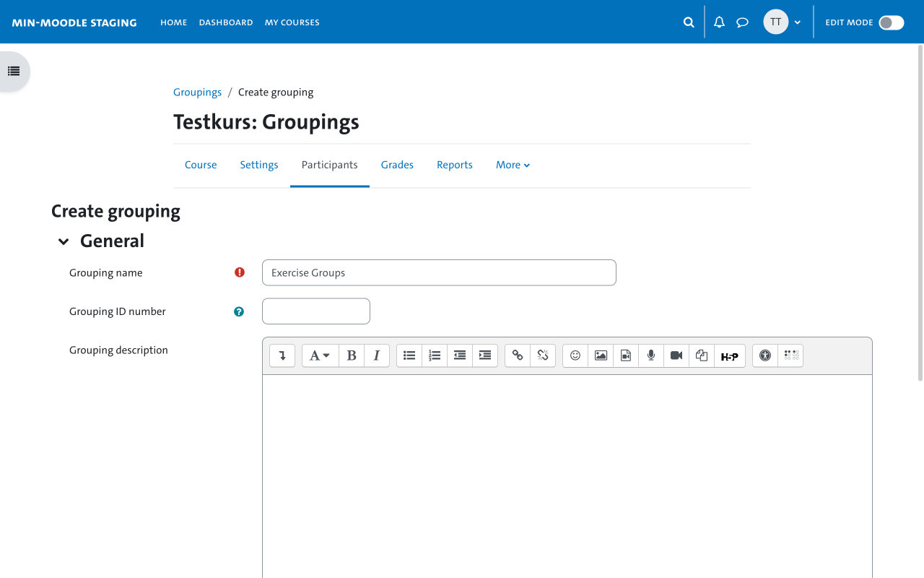Click the 'Grouping name' label
The height and width of the screenshot is (578, 924).
click(x=106, y=272)
